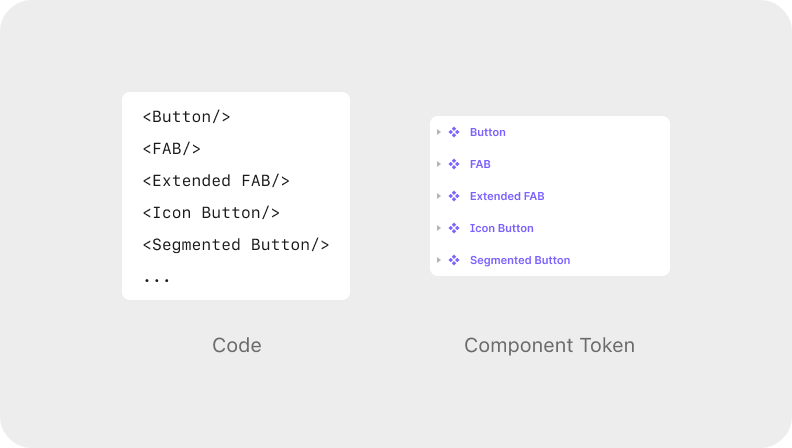Click the component icon beside Segmented Button
792x448 pixels.
coord(453,260)
